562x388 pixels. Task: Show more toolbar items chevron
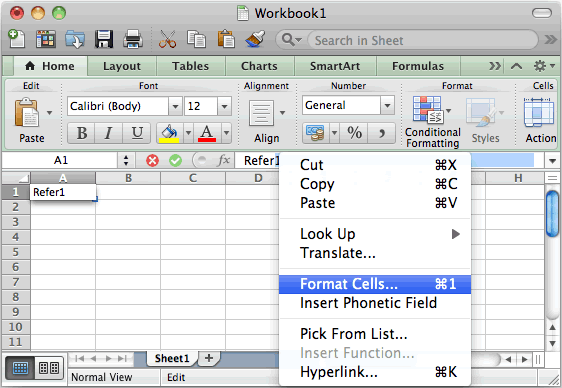pos(550,39)
